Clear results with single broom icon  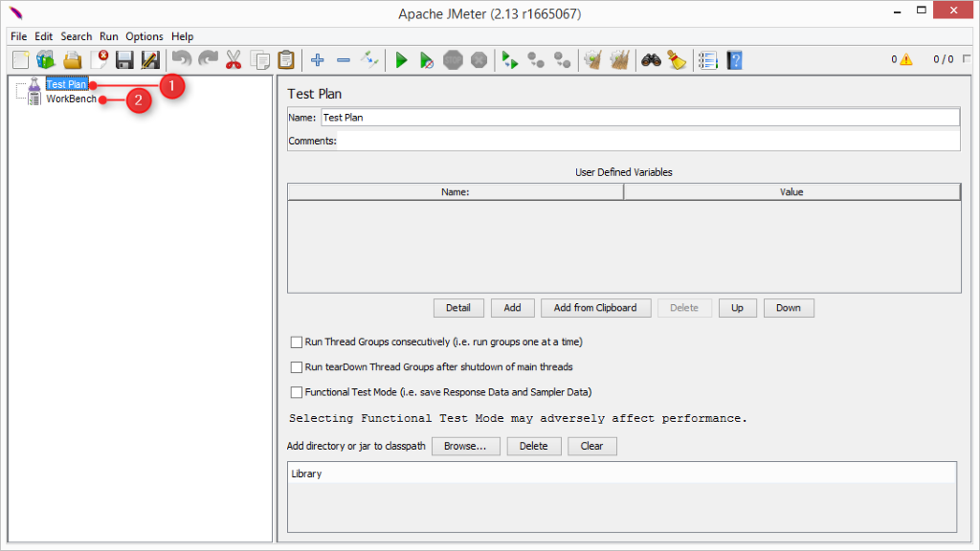(x=593, y=60)
